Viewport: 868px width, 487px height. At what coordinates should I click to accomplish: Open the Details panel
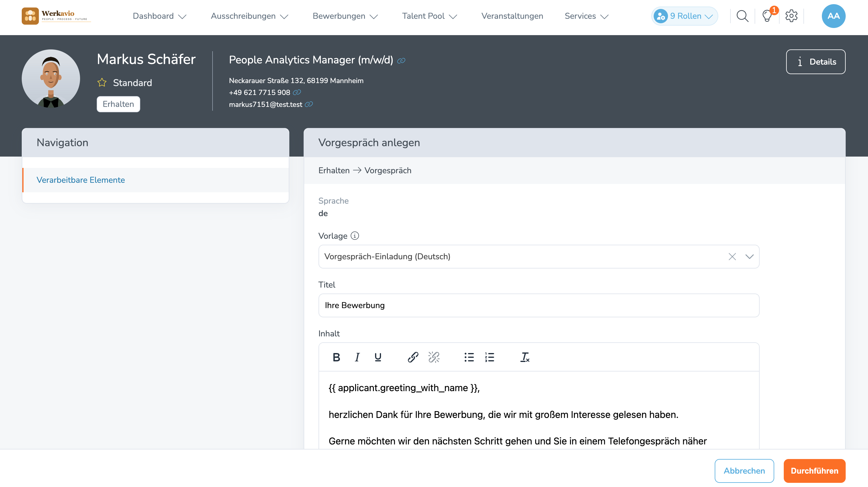815,62
